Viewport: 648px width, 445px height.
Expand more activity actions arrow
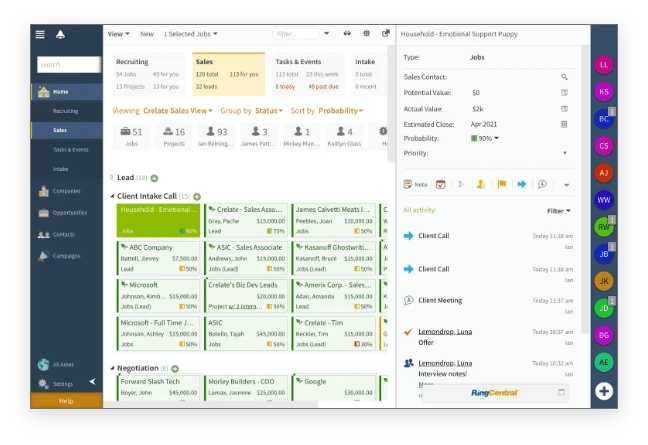(567, 185)
